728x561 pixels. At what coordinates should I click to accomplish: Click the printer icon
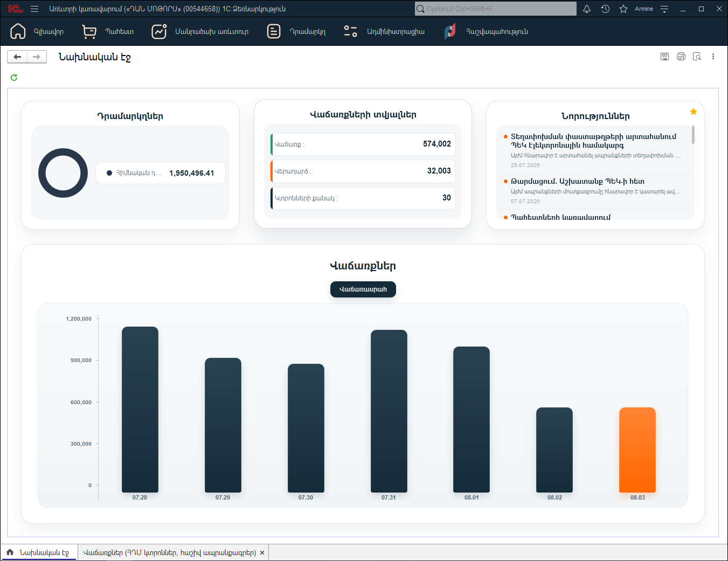[681, 57]
